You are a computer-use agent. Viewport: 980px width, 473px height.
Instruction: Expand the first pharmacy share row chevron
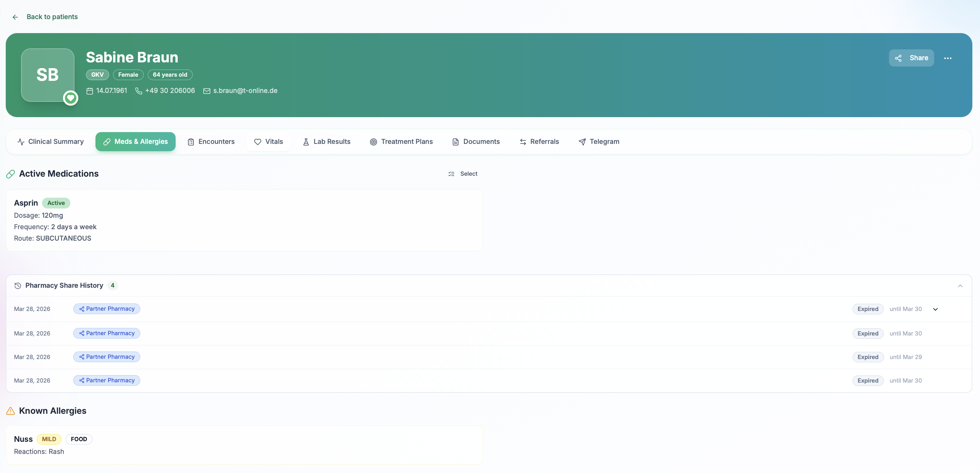pyautogui.click(x=935, y=309)
